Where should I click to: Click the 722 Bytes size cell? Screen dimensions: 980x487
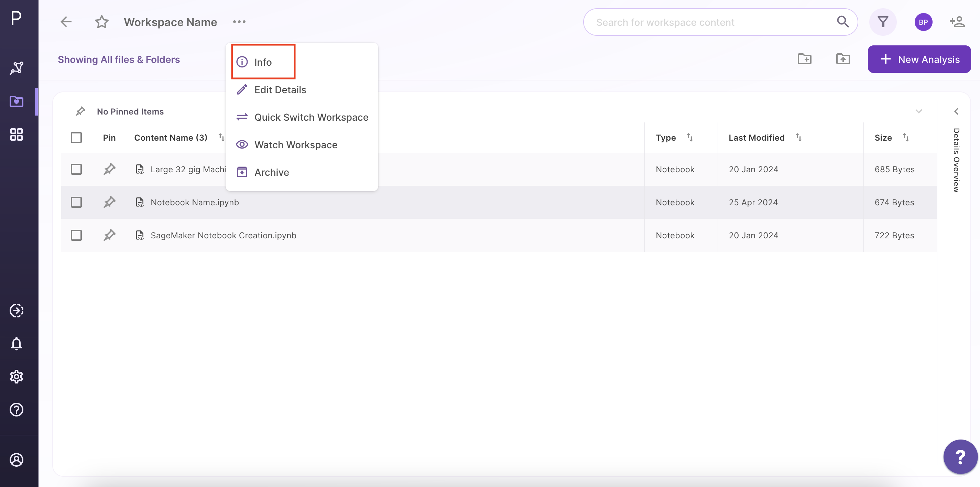894,235
